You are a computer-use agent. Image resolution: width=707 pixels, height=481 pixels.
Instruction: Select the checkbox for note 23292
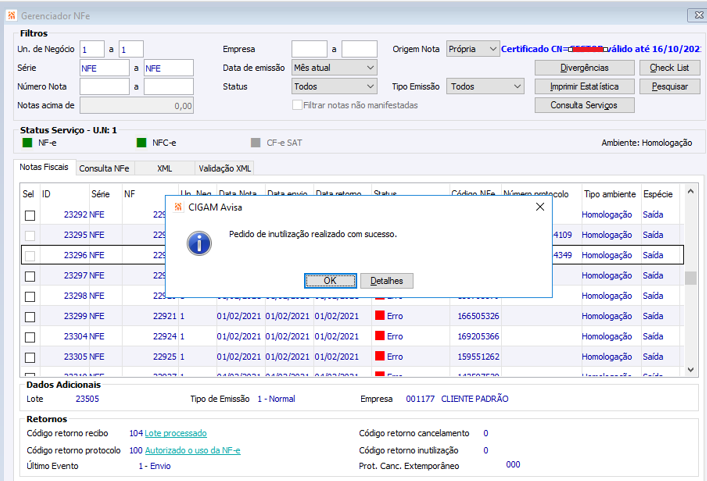coord(30,215)
